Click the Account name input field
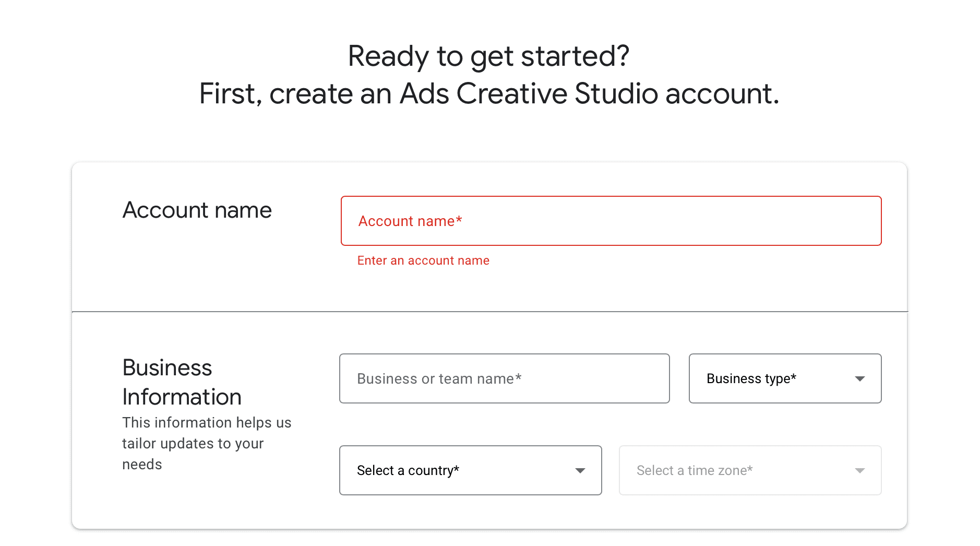This screenshot has height=546, width=980. coord(611,221)
